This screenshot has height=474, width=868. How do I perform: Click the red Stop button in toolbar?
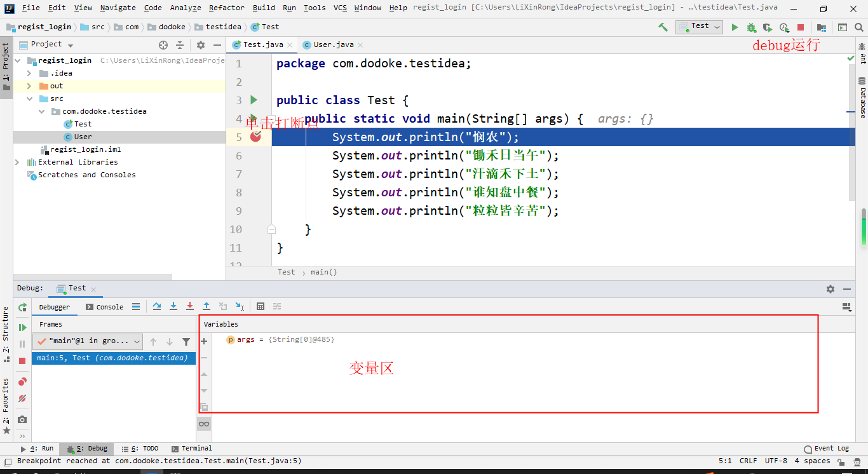799,27
